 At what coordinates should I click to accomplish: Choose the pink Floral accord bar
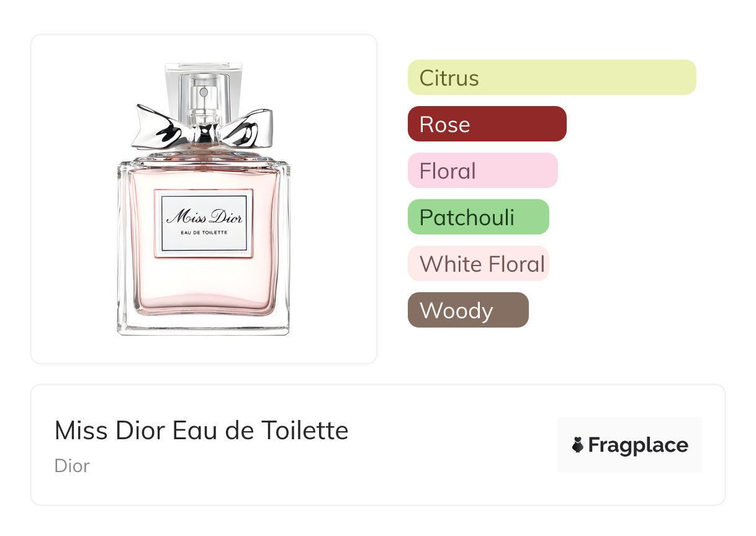click(483, 171)
